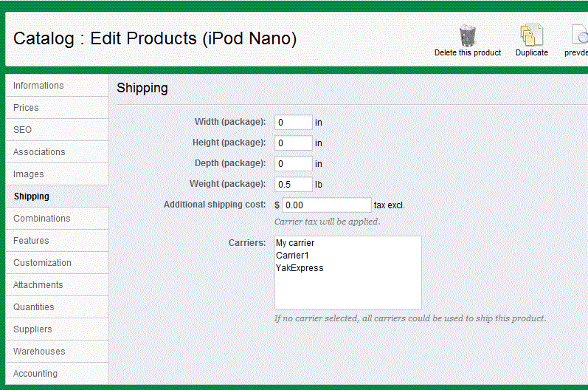
Task: Click the Duplicate product icon
Action: point(531,35)
